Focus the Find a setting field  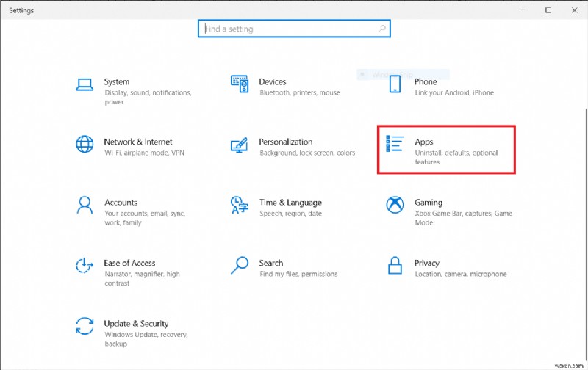tap(287, 29)
